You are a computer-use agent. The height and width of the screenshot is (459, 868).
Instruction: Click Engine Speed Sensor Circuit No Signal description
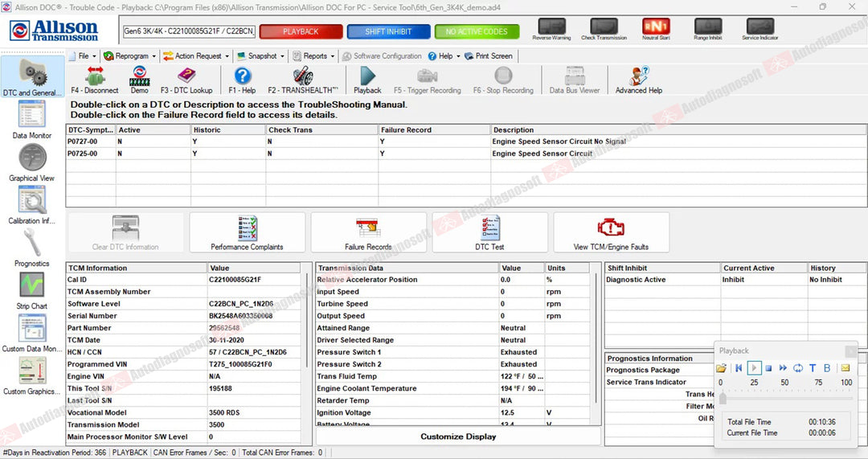click(559, 141)
